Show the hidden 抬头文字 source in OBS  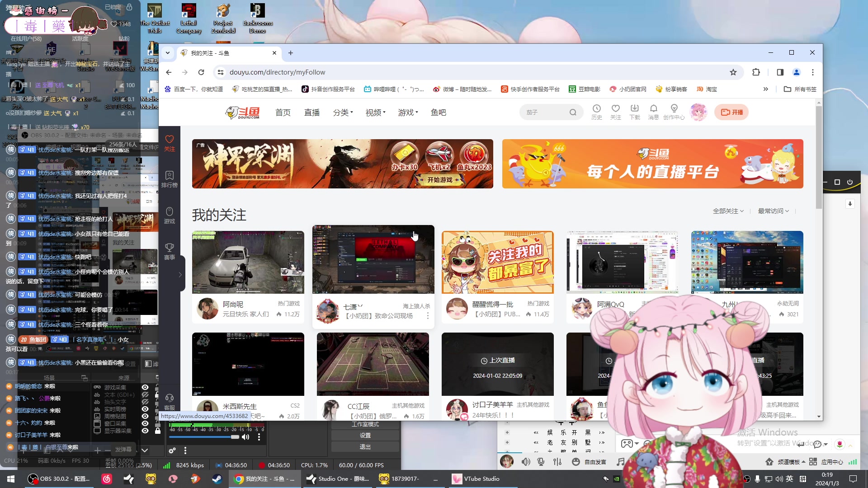point(145,402)
